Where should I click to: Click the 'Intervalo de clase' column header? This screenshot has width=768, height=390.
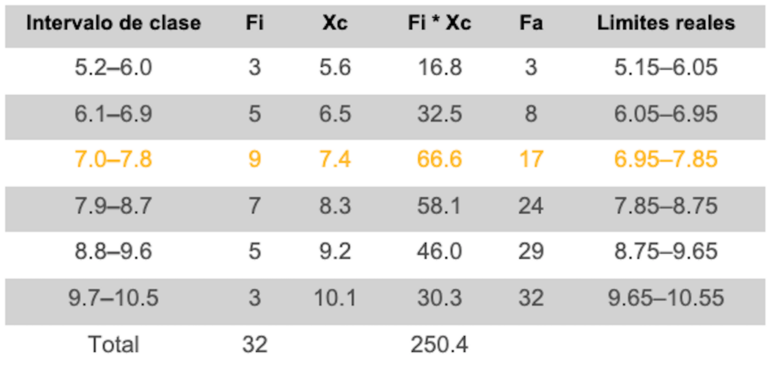(113, 24)
